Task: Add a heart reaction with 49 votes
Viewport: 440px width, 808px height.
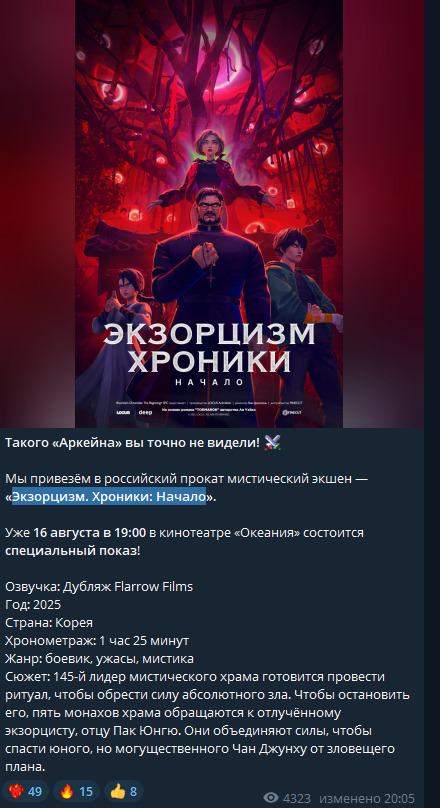Action: pyautogui.click(x=25, y=791)
